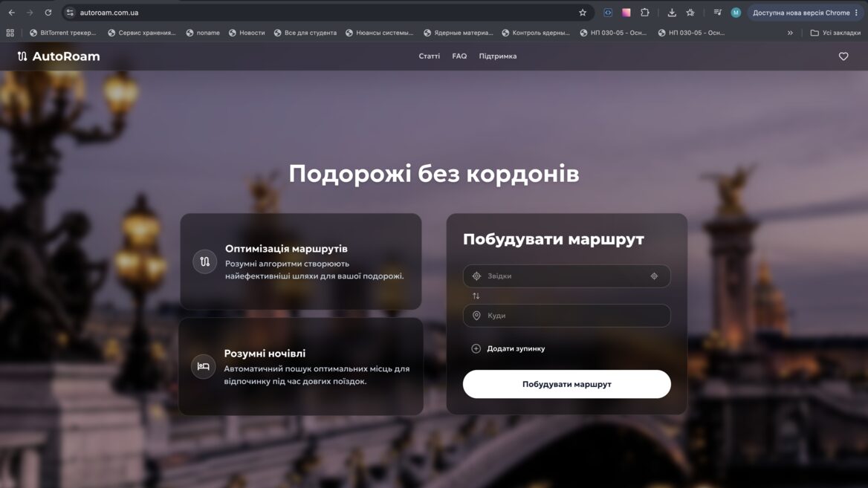Click the bed icon for Розумні ночівлі

[x=203, y=366]
